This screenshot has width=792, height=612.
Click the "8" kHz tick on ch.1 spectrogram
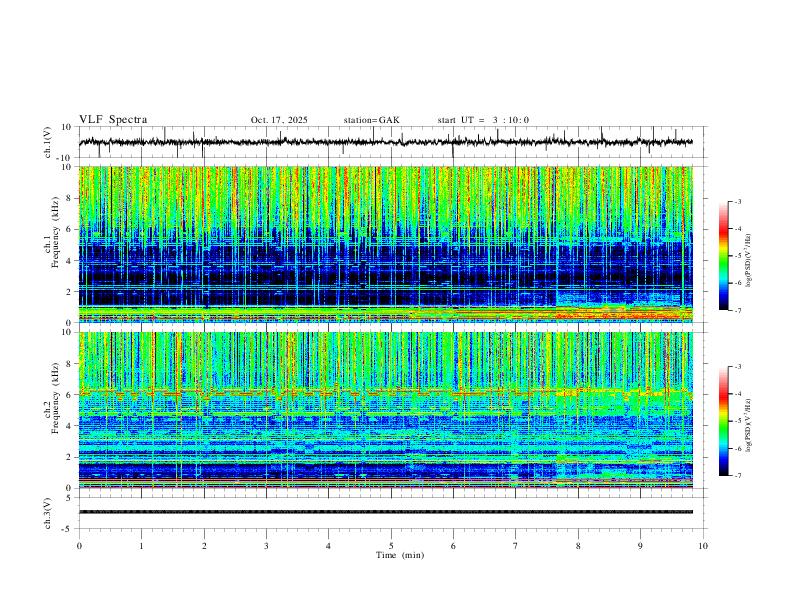pos(69,198)
